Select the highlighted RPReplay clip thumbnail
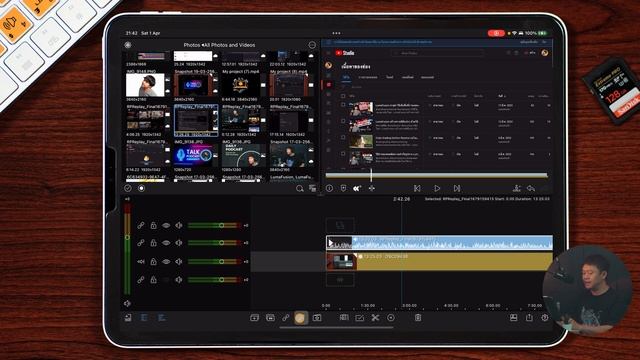 (196, 120)
